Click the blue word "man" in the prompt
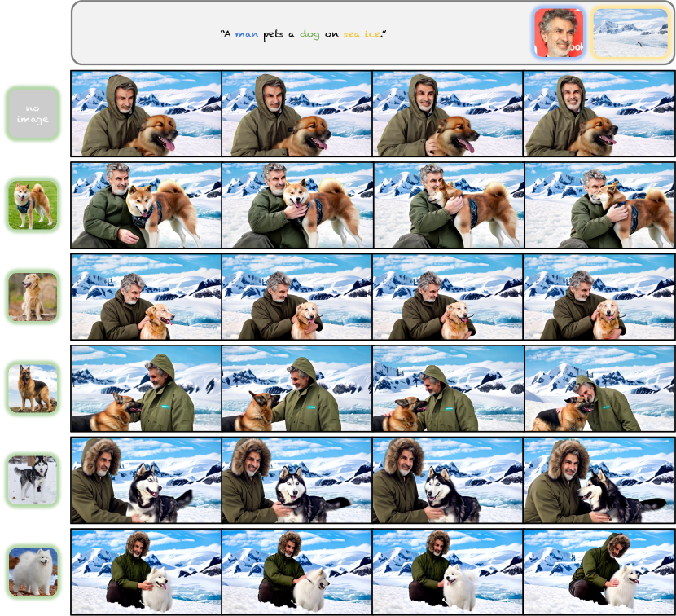This screenshot has width=676, height=616. 247,34
